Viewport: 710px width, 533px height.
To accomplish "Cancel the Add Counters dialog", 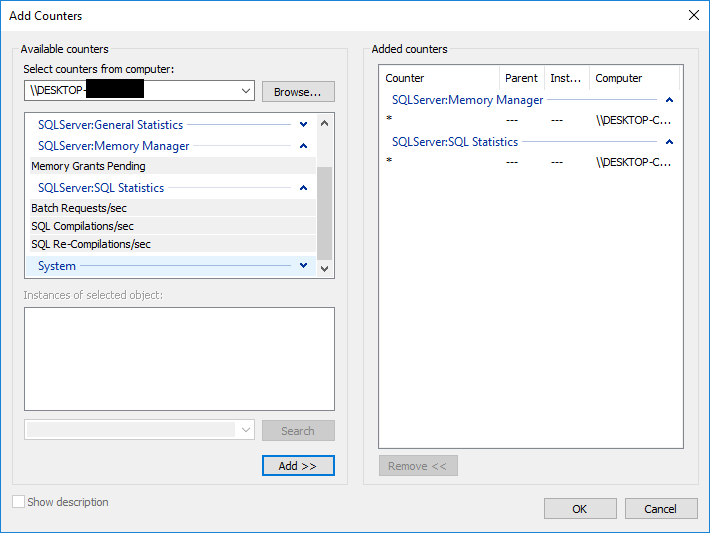I will [x=660, y=509].
